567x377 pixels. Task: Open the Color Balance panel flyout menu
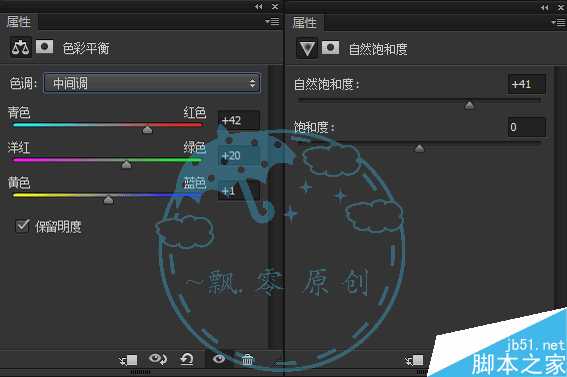(x=272, y=22)
